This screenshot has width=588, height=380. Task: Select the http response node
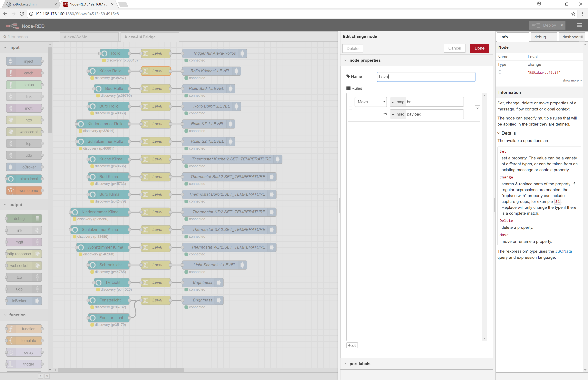[x=24, y=254]
